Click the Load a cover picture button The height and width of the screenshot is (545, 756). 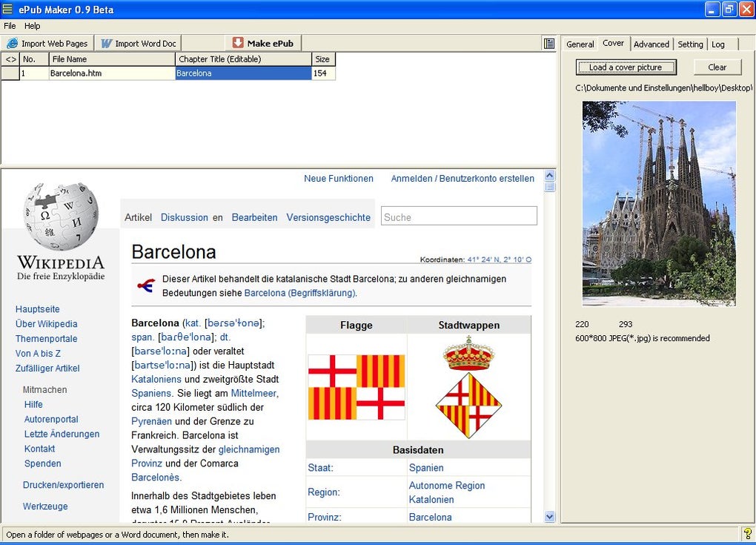(x=626, y=67)
